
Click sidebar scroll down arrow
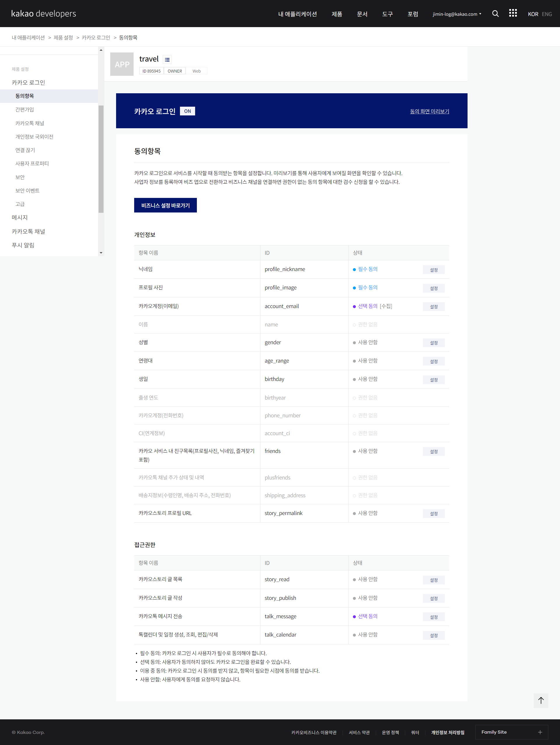click(101, 253)
